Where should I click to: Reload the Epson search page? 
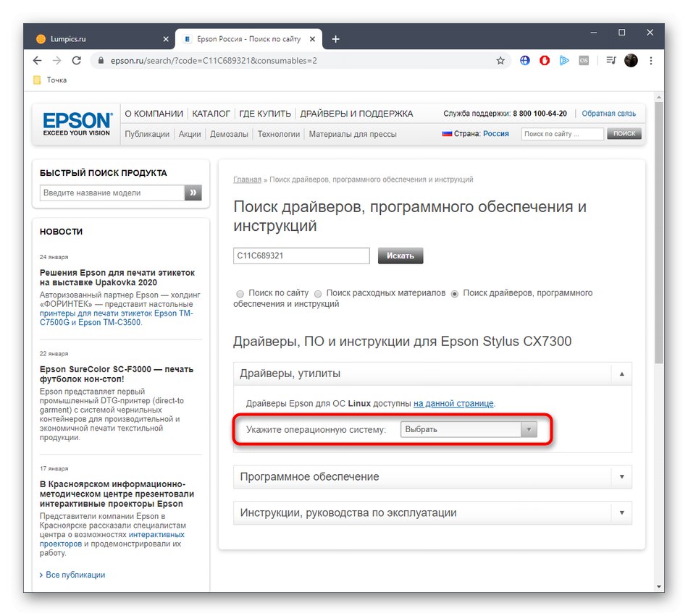76,61
